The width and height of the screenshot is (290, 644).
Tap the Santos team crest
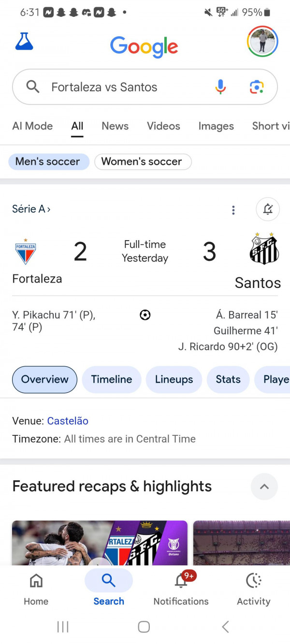[x=264, y=249]
